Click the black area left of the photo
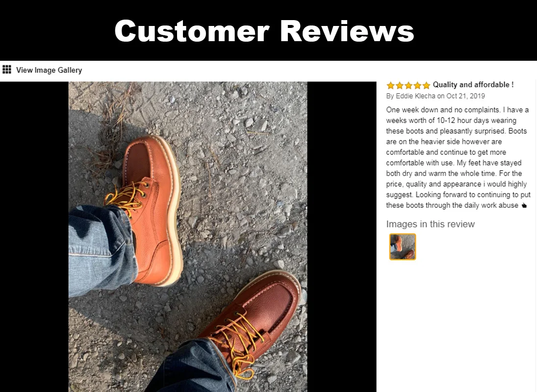This screenshot has height=392, width=537. point(34,237)
